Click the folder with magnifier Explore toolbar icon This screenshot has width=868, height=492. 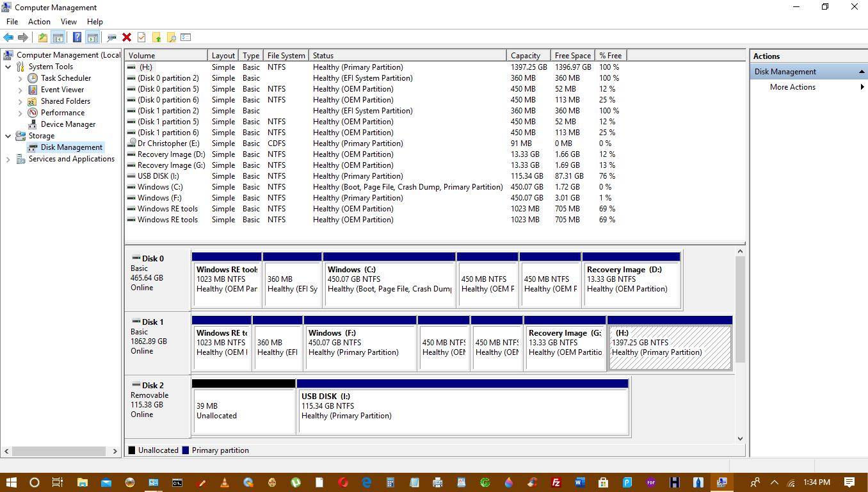click(x=171, y=37)
